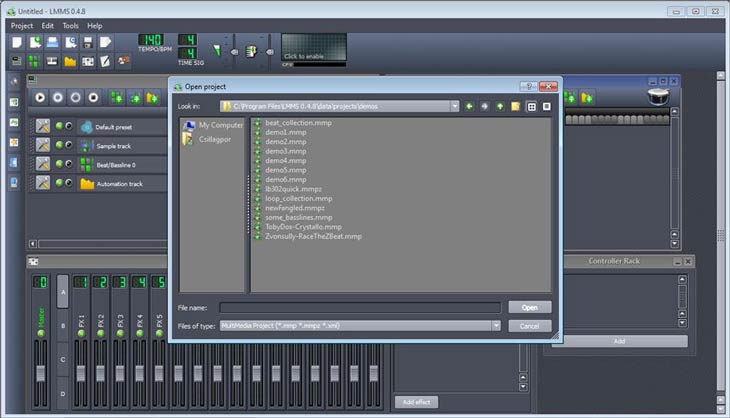Click the Add effect button
The image size is (730, 418).
point(415,401)
